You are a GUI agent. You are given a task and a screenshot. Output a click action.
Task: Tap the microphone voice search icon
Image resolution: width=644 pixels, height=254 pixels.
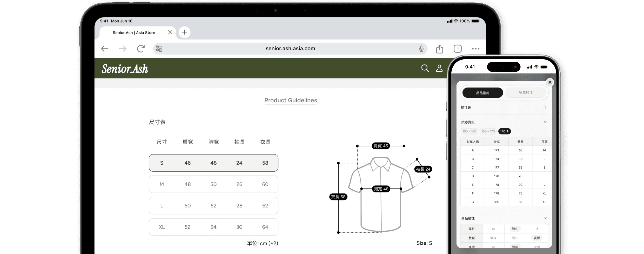tap(421, 49)
